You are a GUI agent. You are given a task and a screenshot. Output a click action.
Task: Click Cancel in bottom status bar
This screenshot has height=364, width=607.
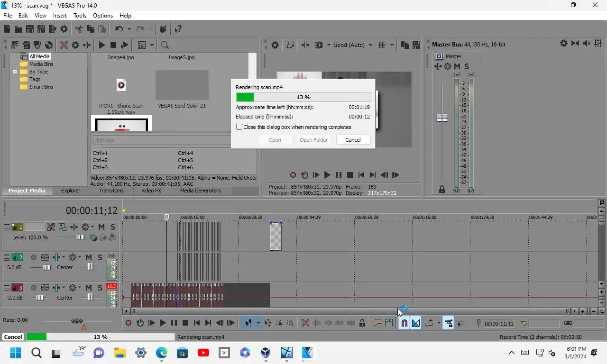tap(13, 337)
